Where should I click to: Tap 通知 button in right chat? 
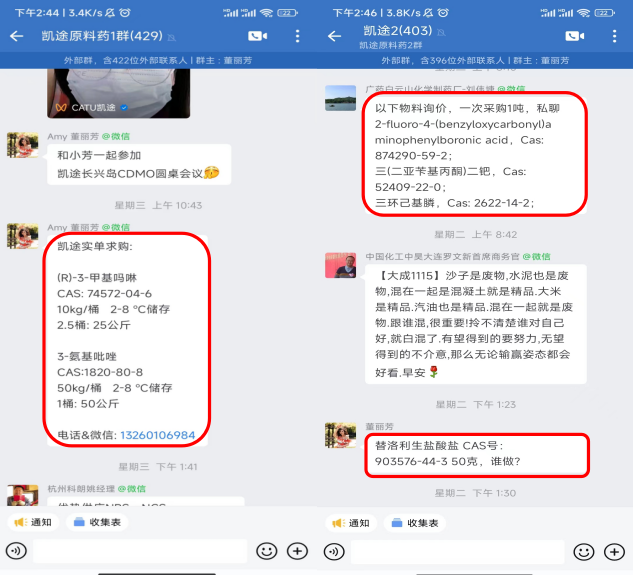tap(351, 523)
